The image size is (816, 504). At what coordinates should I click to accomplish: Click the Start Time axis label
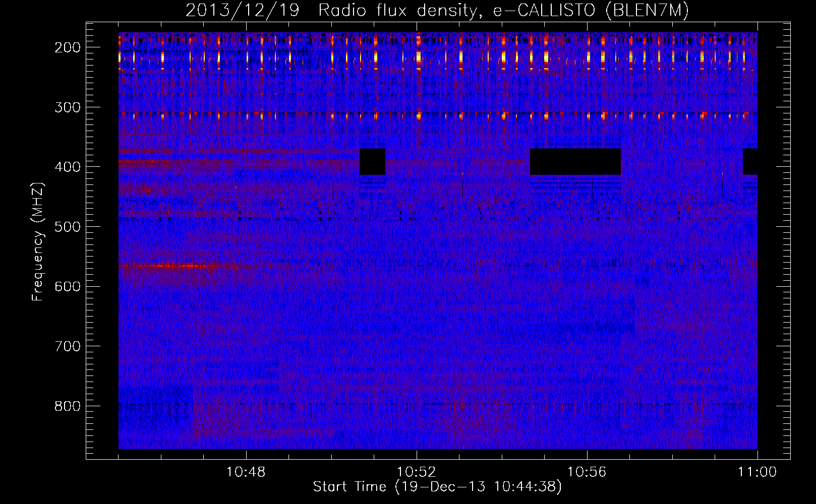[x=437, y=487]
